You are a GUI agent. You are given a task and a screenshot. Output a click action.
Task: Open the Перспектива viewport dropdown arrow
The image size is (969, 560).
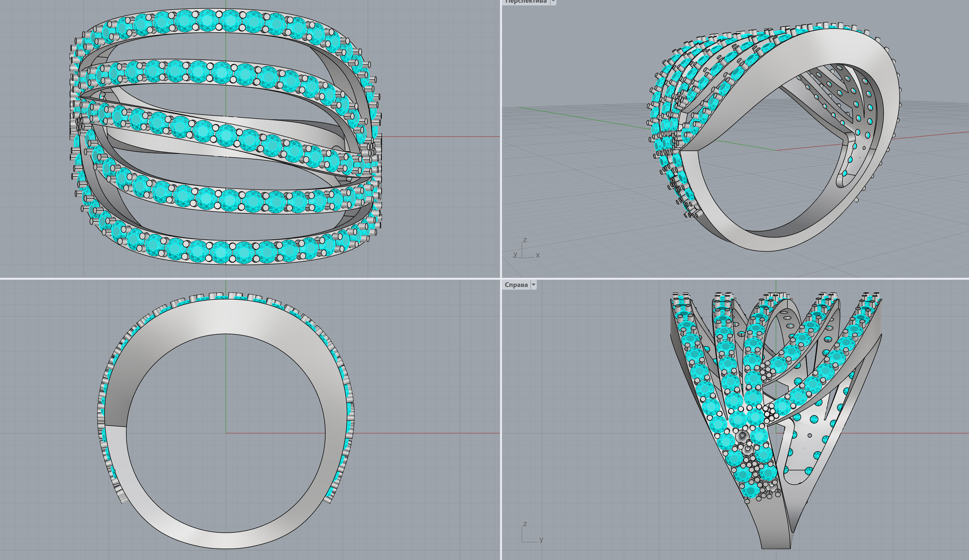click(x=553, y=2)
